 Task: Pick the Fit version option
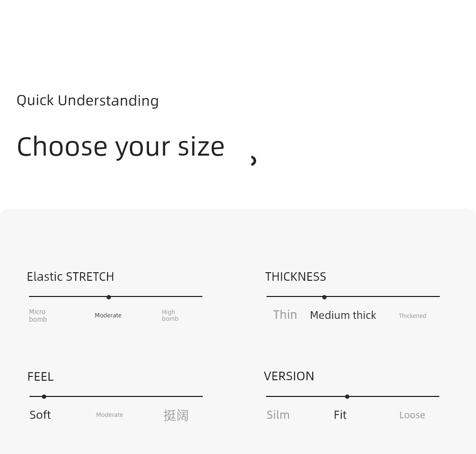pos(340,415)
